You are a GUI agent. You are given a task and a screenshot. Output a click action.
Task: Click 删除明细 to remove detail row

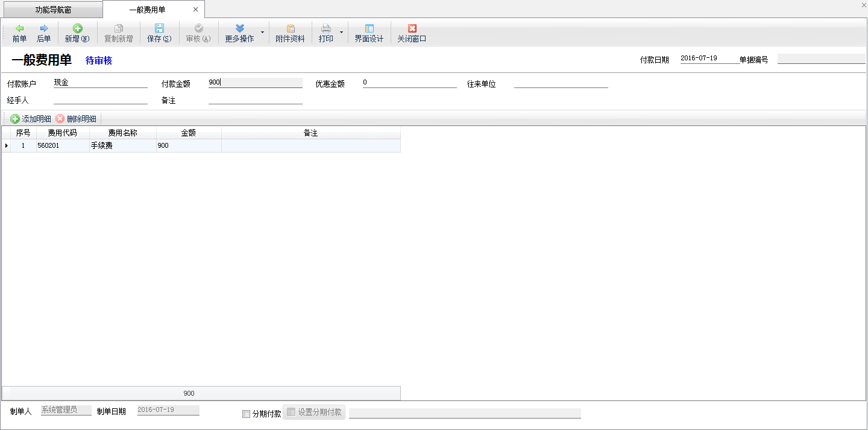(x=76, y=119)
